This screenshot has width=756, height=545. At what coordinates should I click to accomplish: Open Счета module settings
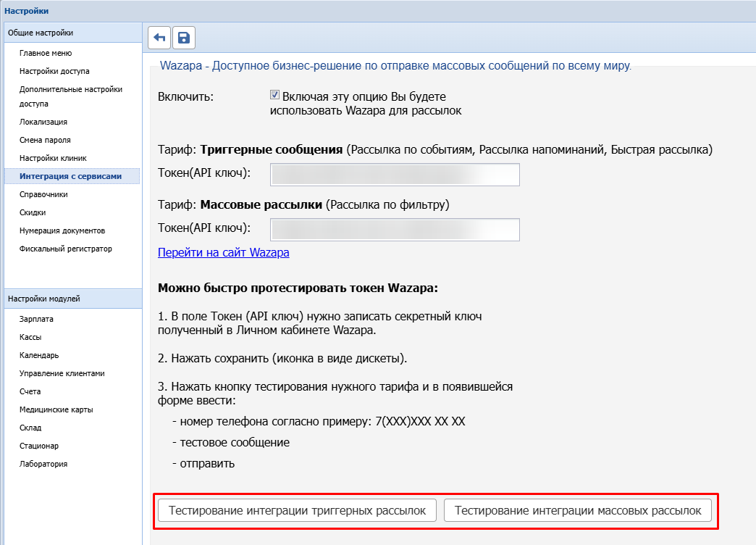tap(30, 391)
